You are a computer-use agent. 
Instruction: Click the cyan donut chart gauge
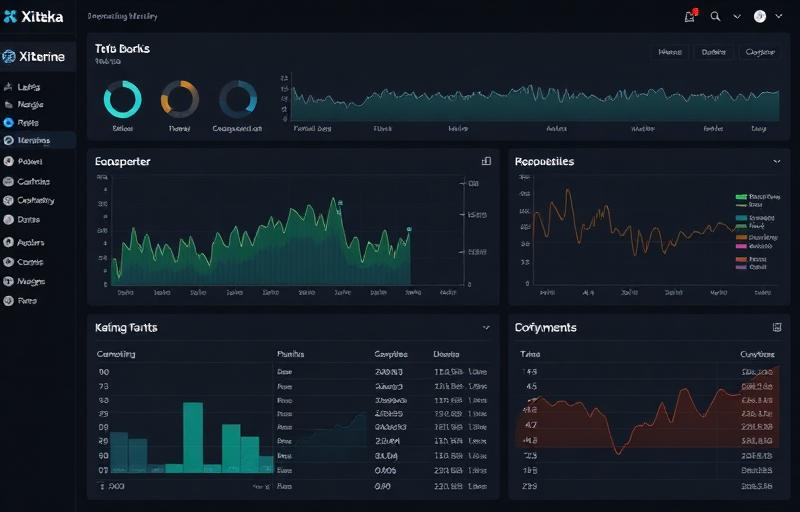point(123,100)
